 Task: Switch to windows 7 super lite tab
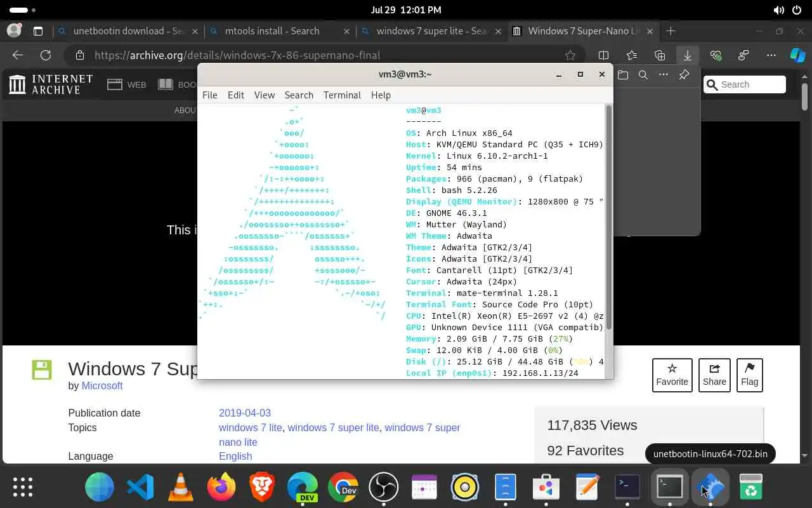pyautogui.click(x=431, y=30)
